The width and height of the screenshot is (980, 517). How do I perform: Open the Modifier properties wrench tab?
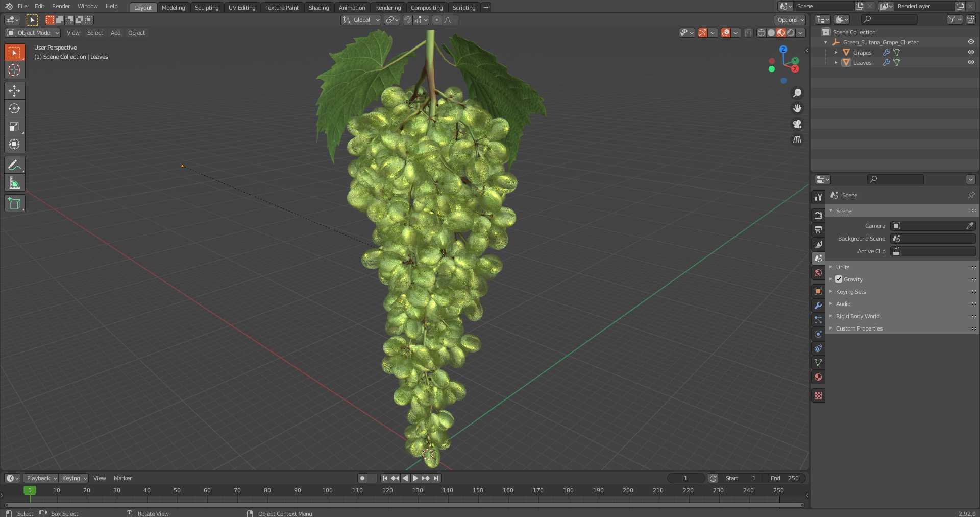818,306
